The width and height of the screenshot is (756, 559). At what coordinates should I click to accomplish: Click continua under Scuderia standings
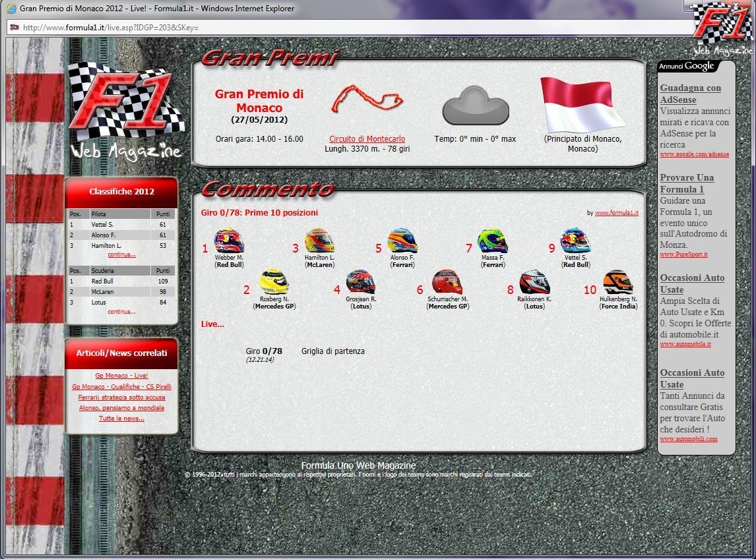pyautogui.click(x=121, y=311)
